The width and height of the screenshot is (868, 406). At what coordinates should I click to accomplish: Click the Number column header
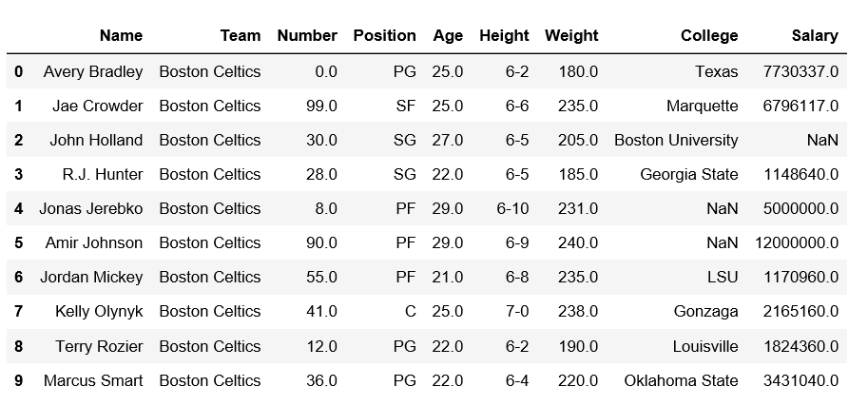(x=307, y=35)
